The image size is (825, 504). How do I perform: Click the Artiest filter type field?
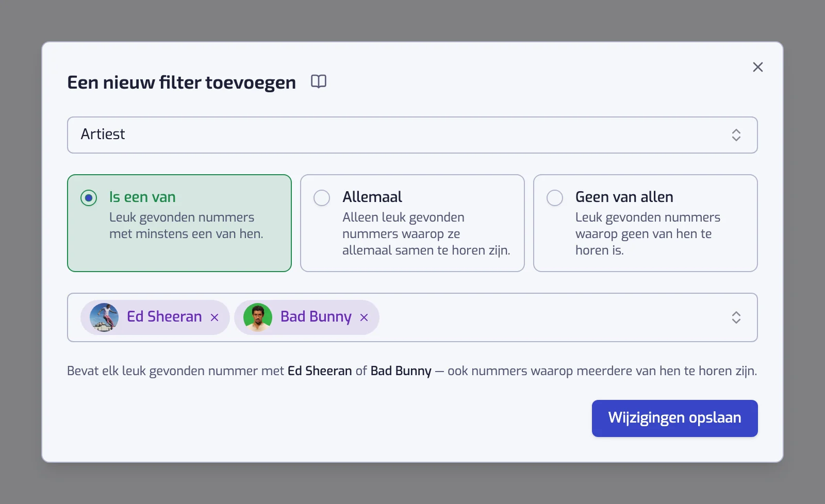[412, 135]
